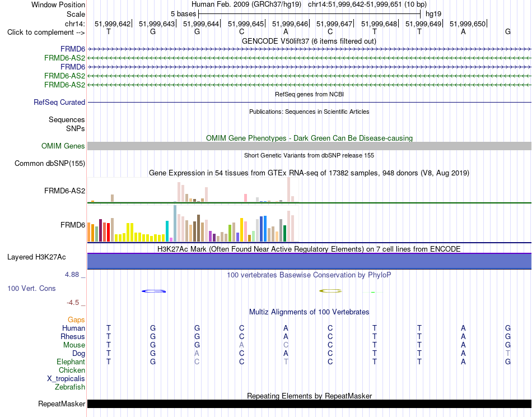Select the Dog species row label
Image resolution: width=532 pixels, height=417 pixels.
(x=78, y=354)
